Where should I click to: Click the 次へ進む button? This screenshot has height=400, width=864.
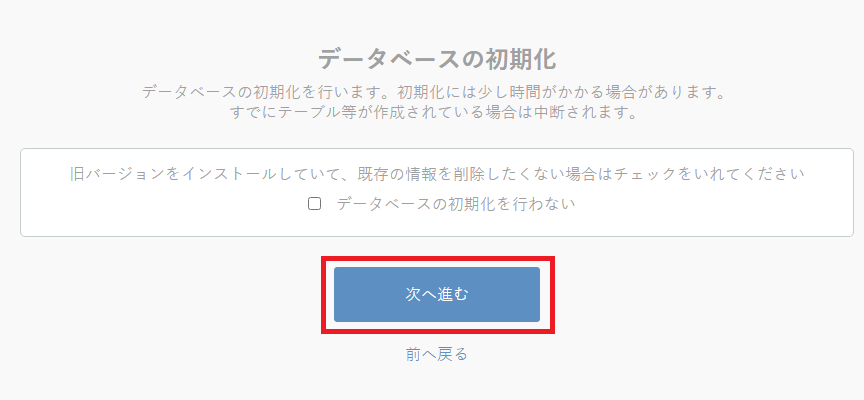click(x=437, y=295)
